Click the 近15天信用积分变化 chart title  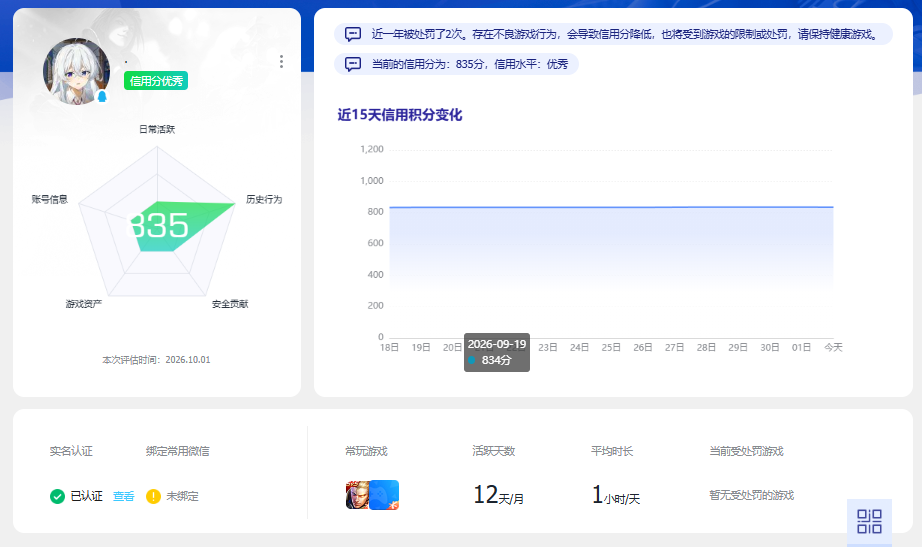click(x=400, y=115)
